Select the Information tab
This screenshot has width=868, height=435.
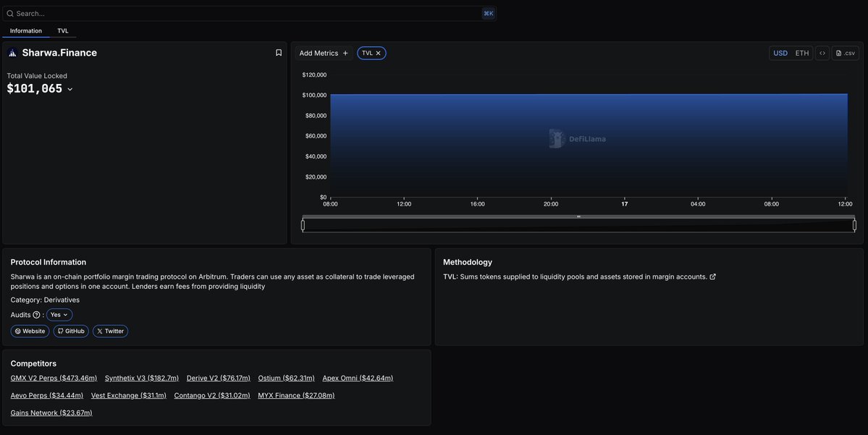point(26,31)
